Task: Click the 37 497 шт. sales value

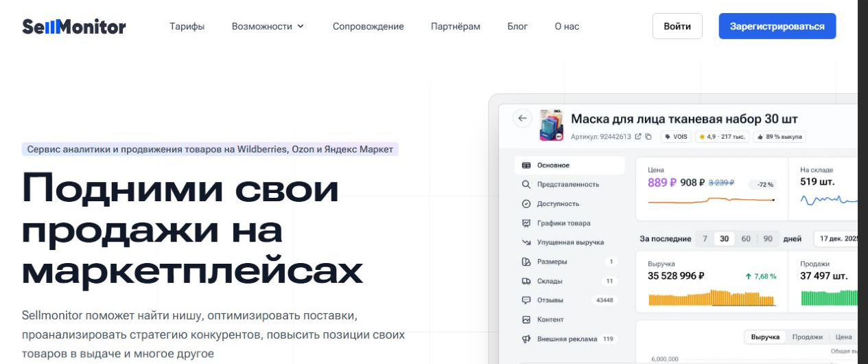Action: point(824,276)
